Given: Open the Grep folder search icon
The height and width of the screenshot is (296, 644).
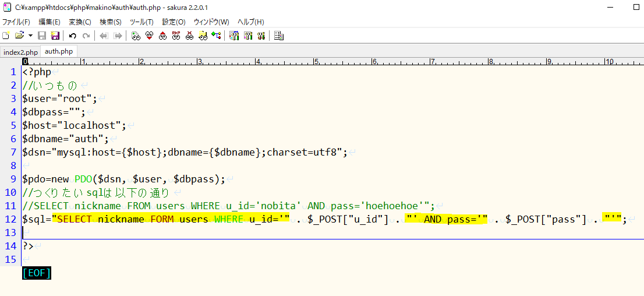Looking at the screenshot, I should (x=203, y=36).
